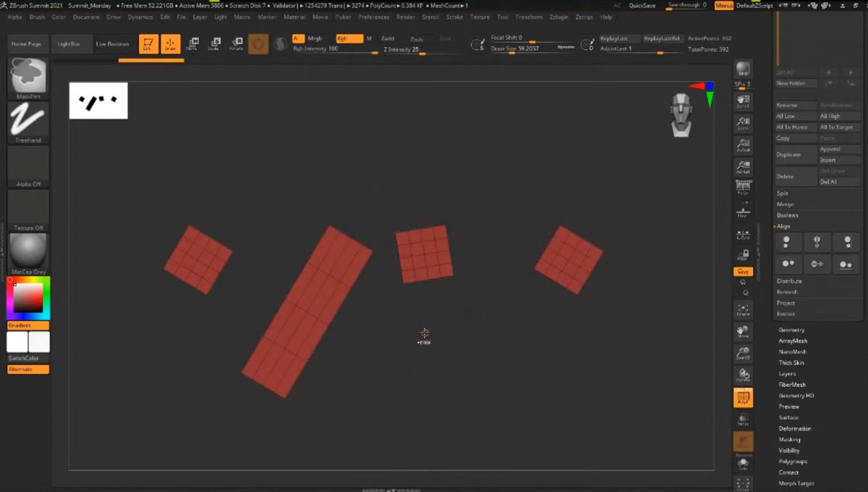Expand the Deformation subpalette
The image size is (868, 492).
tap(794, 428)
